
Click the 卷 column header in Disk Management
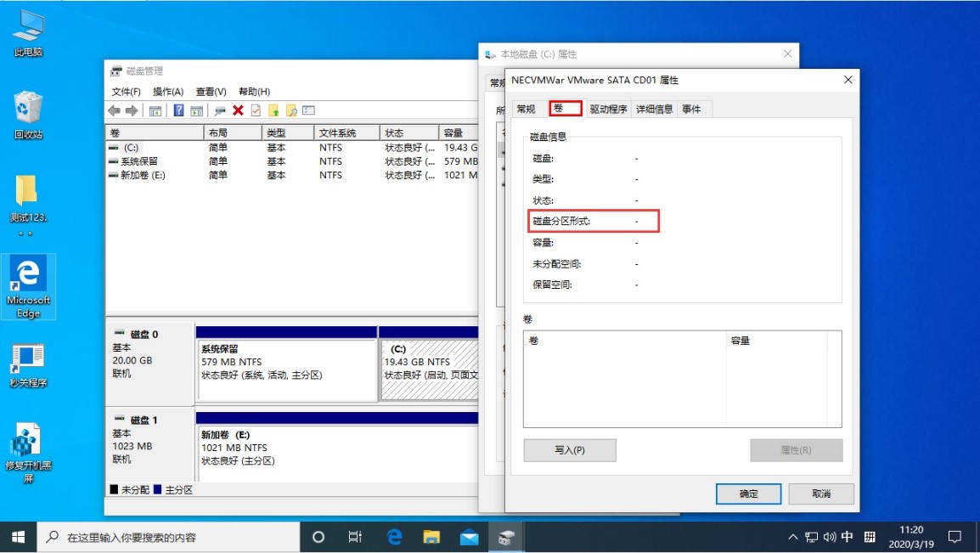(x=155, y=133)
